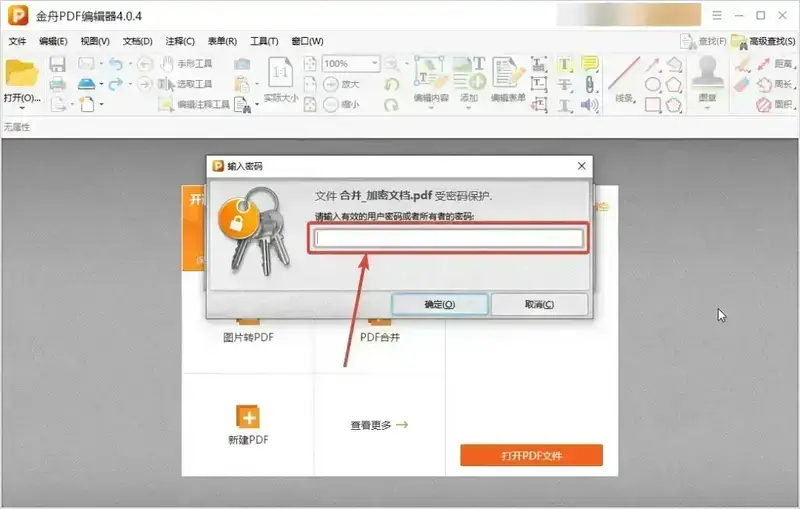This screenshot has width=800, height=509.
Task: Open the Window (窗口) menu
Action: pyautogui.click(x=307, y=41)
